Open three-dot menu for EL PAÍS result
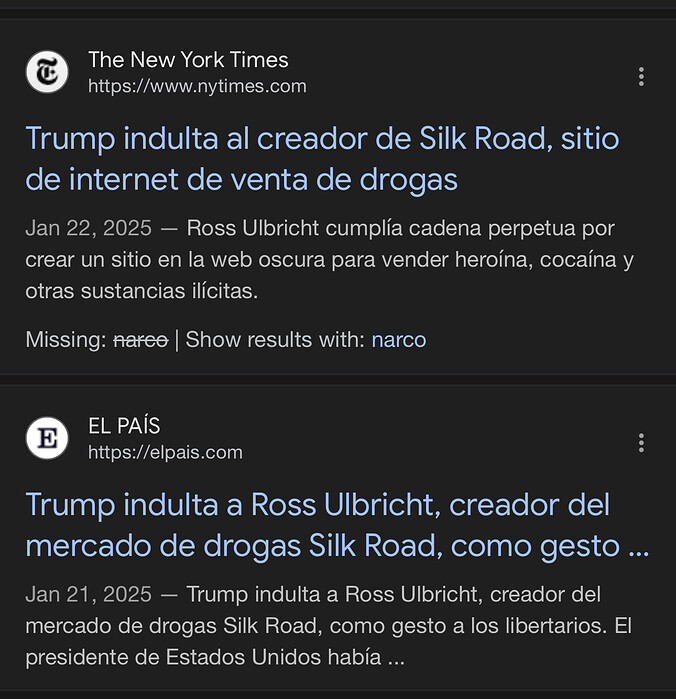The width and height of the screenshot is (676, 699). point(641,443)
